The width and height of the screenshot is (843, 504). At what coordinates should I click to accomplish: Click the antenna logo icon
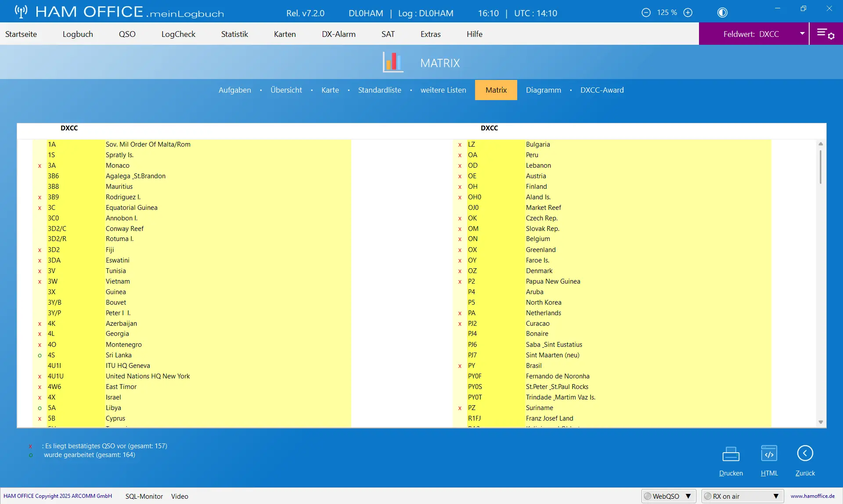point(21,11)
